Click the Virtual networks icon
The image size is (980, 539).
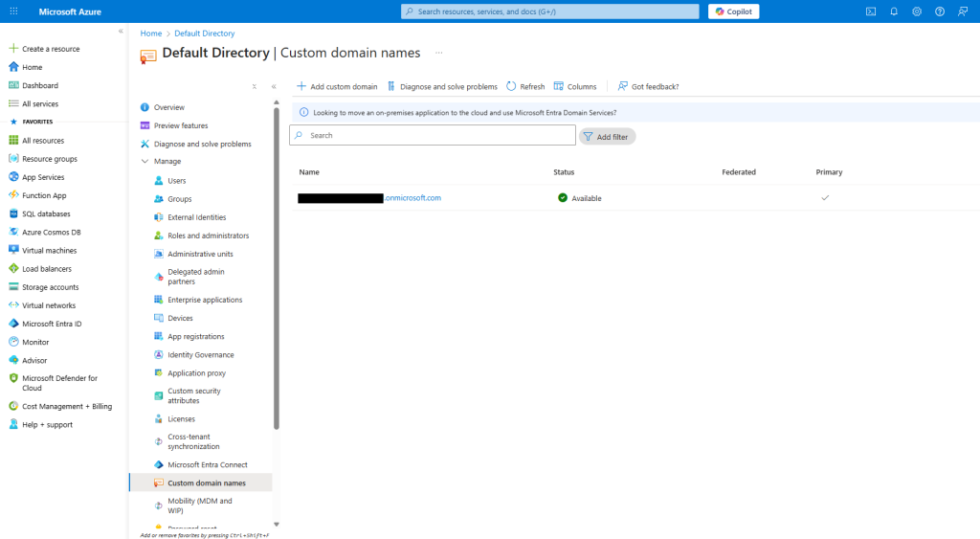tap(13, 305)
